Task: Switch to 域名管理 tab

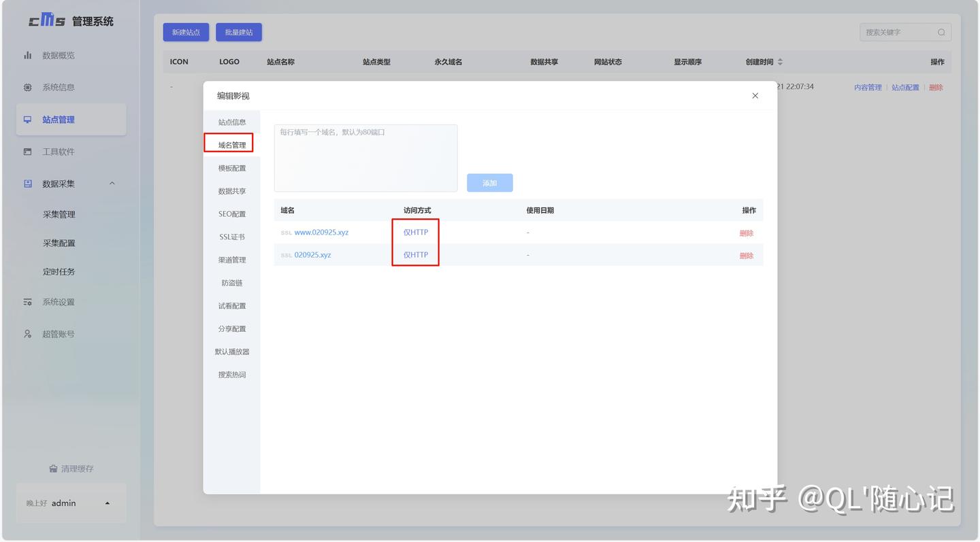Action: tap(232, 145)
